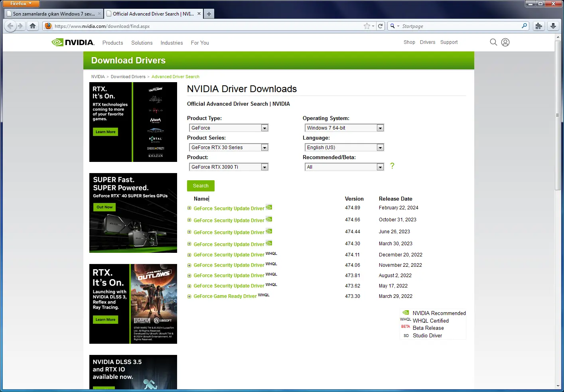This screenshot has height=392, width=564.
Task: Close the Official Advanced Driver Search tab
Action: pos(199,14)
